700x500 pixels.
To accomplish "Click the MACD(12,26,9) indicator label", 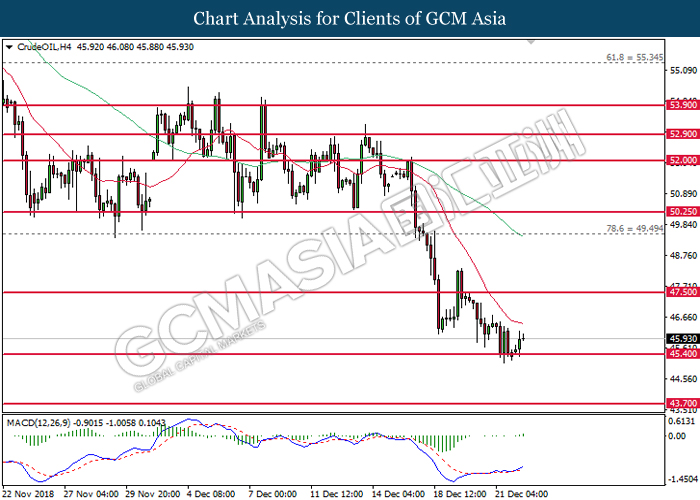I will (38, 422).
